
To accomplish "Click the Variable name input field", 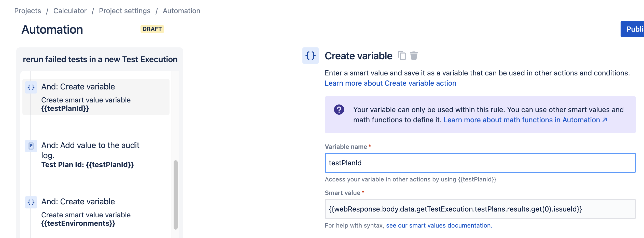I will 480,163.
